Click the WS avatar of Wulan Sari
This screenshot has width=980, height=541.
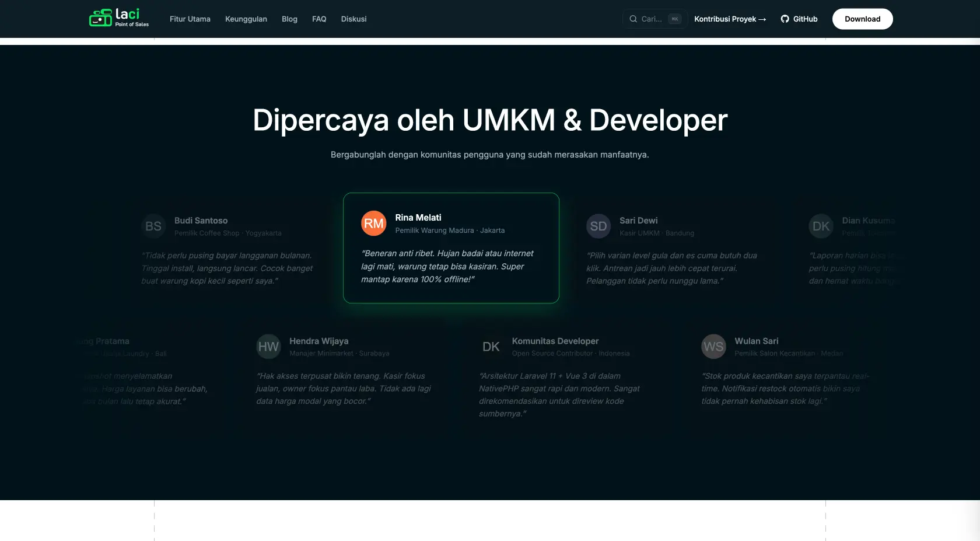713,347
